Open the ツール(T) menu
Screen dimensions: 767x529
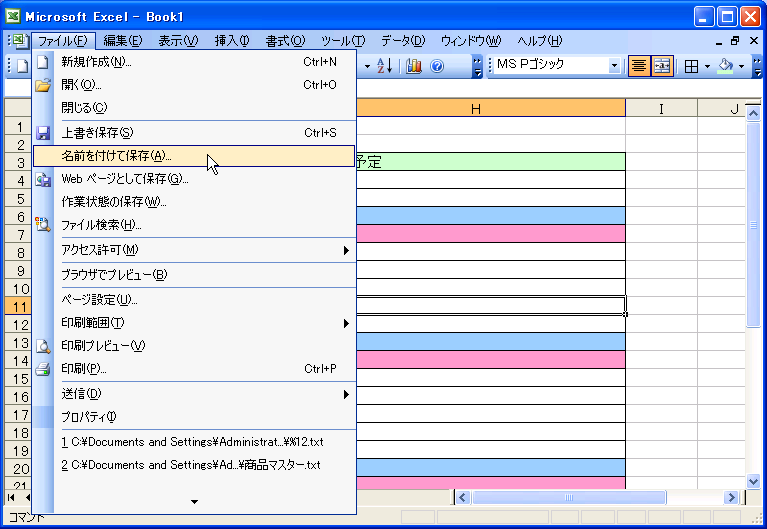[x=343, y=41]
